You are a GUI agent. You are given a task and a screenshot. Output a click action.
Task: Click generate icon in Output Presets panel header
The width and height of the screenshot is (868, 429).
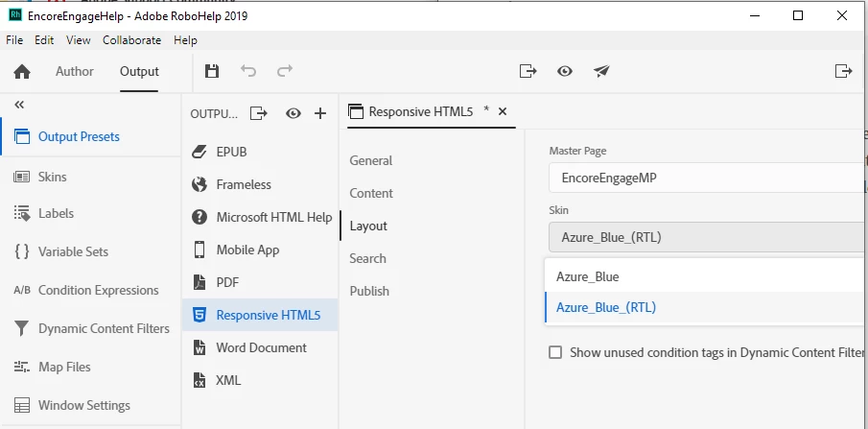[259, 113]
